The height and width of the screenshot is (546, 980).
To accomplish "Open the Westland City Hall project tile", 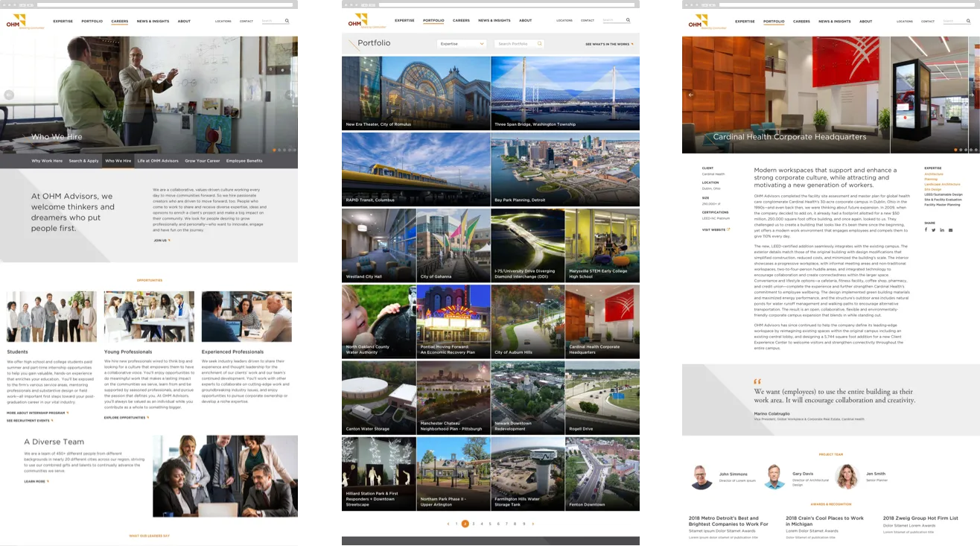I will 378,245.
